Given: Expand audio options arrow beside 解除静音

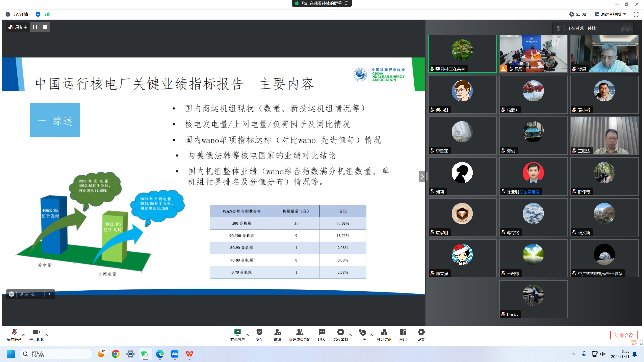Looking at the screenshot, I should coord(24,335).
